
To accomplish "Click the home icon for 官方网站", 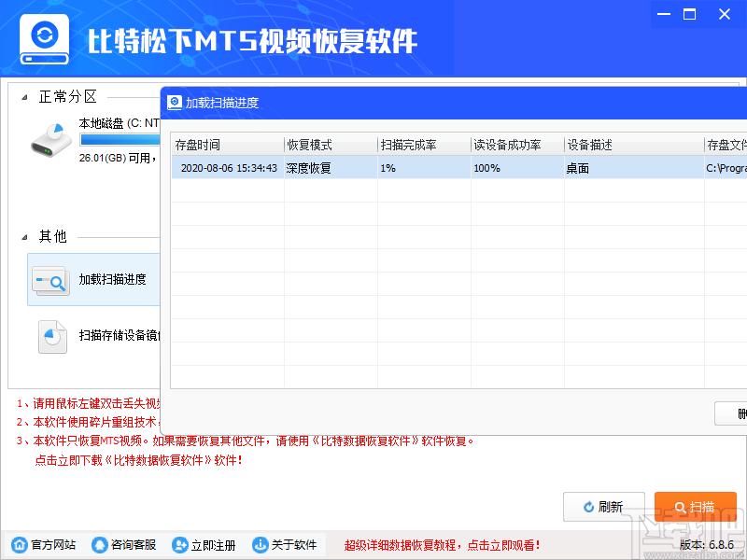I will (19, 544).
